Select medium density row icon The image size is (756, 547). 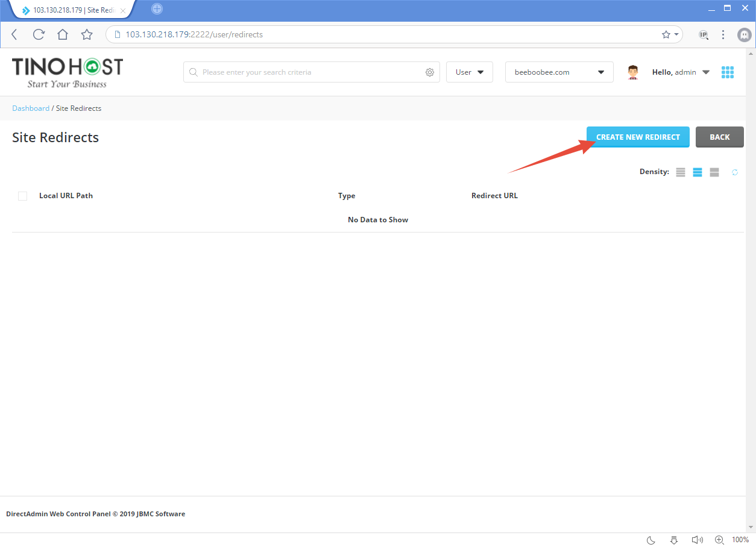point(698,172)
